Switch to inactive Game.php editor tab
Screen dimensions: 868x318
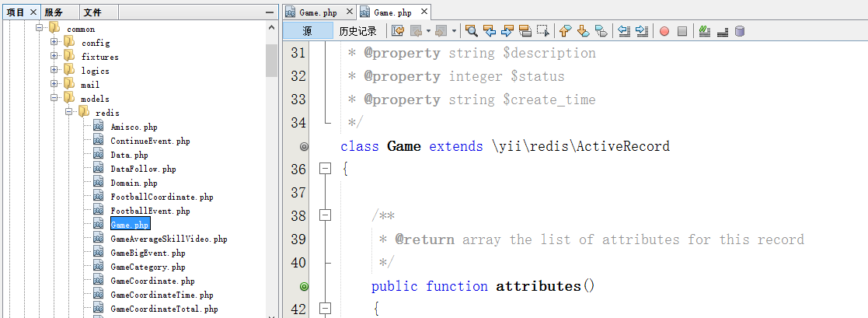tap(319, 12)
